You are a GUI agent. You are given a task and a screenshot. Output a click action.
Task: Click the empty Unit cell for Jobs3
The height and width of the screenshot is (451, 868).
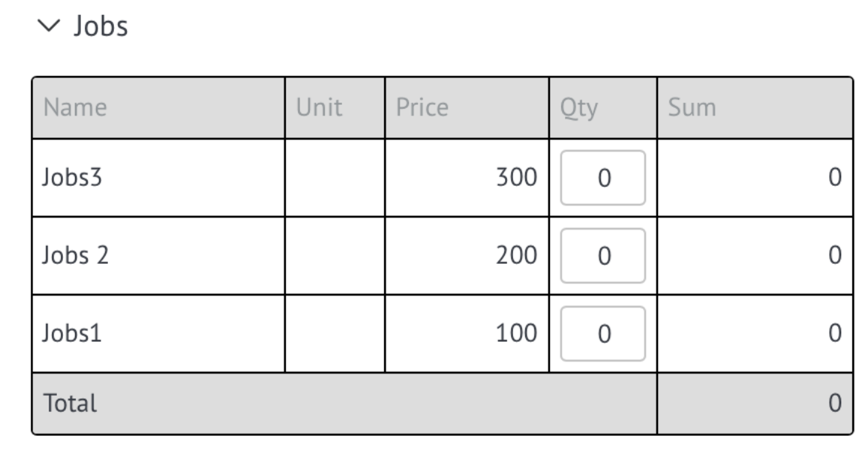tap(335, 178)
